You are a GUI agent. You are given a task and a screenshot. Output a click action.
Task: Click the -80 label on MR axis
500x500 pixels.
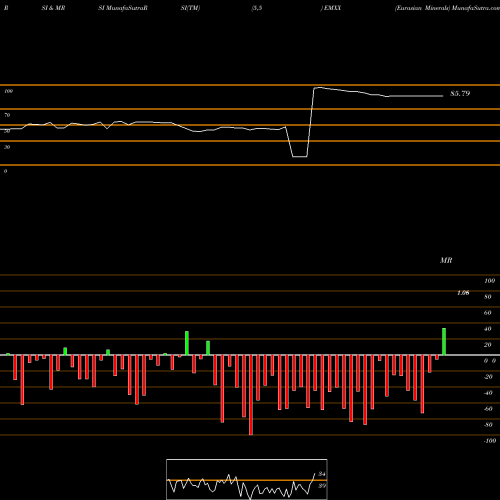(488, 425)
